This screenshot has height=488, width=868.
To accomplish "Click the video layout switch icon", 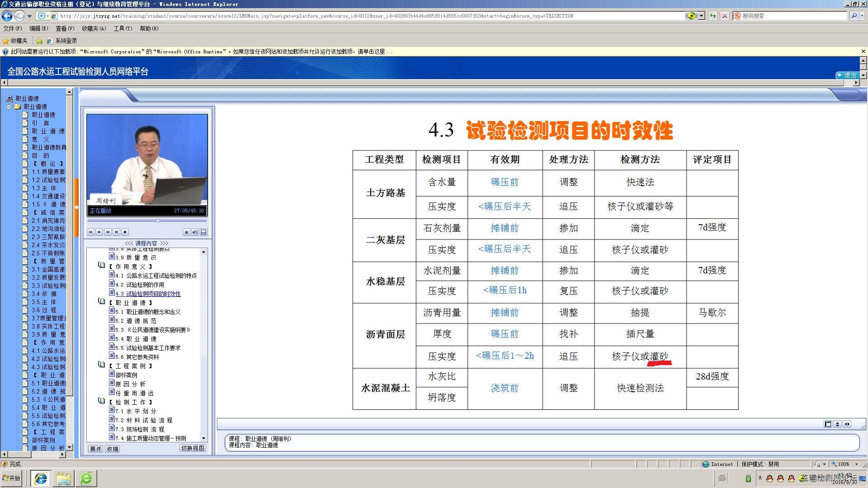I will (x=204, y=232).
